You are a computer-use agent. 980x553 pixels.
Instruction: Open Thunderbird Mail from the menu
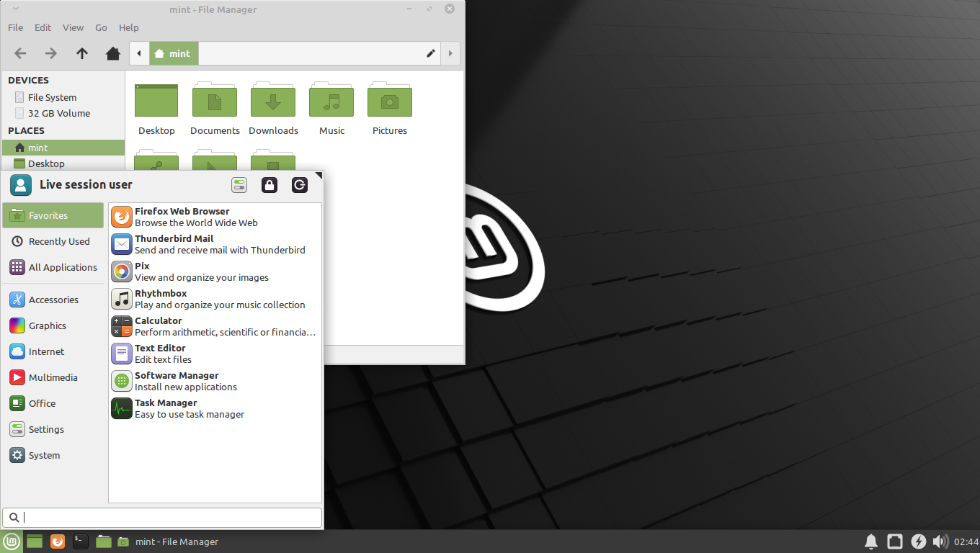[x=174, y=244]
